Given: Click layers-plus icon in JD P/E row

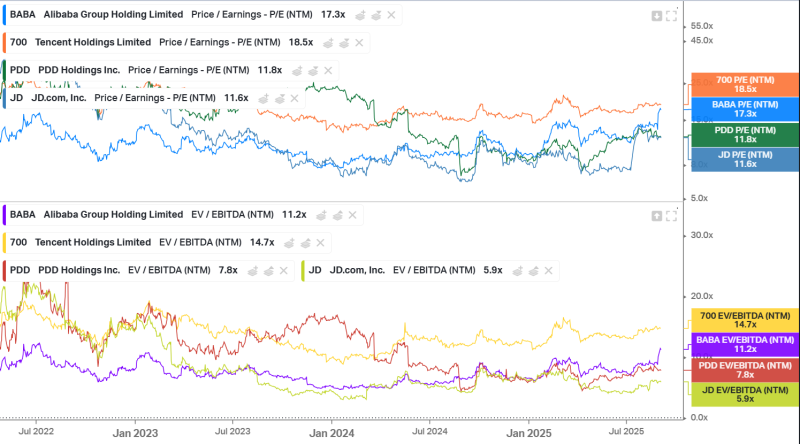Looking at the screenshot, I should tap(263, 98).
